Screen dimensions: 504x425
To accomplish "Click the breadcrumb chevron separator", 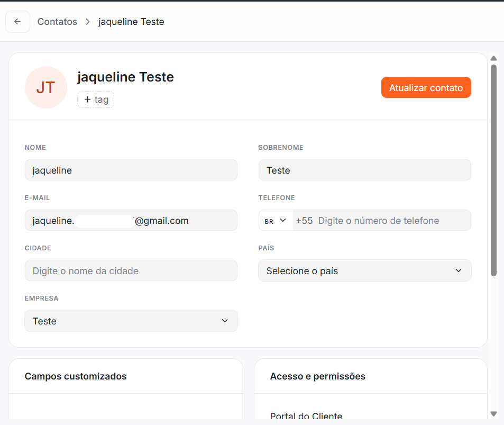I will pyautogui.click(x=87, y=22).
